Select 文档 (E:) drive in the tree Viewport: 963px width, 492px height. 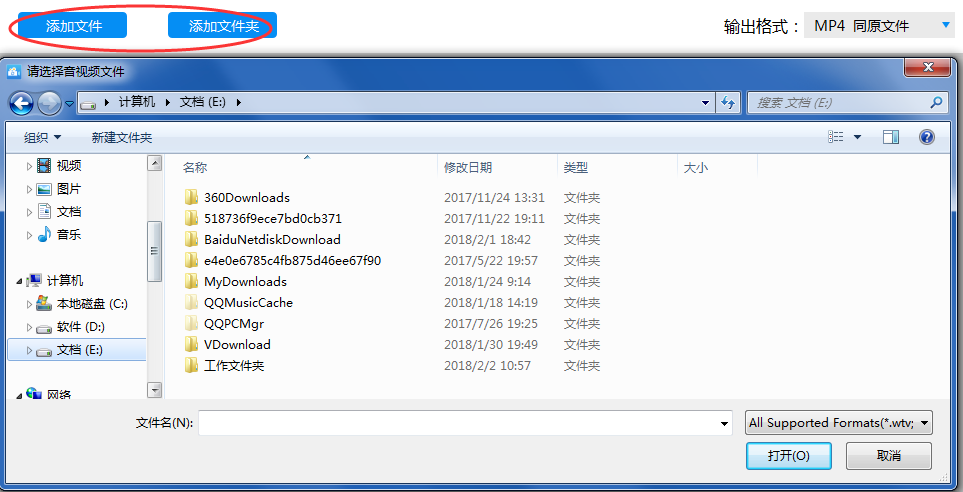tap(77, 350)
